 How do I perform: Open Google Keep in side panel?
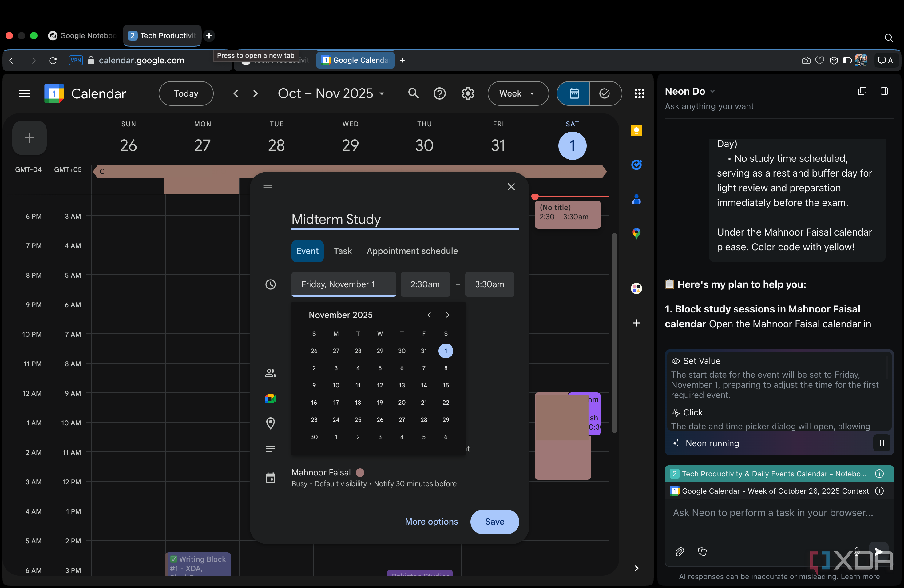pyautogui.click(x=636, y=130)
